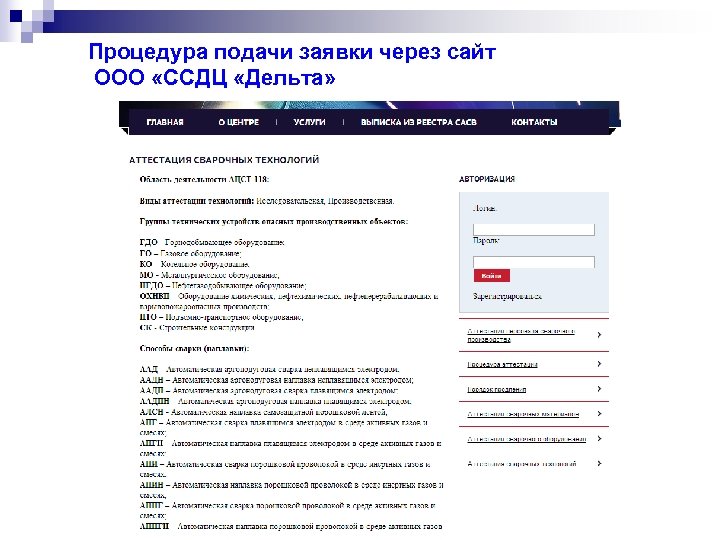This screenshot has width=720, height=540.
Task: Click the Способы сварки (наплавки) heading
Action: (x=194, y=349)
